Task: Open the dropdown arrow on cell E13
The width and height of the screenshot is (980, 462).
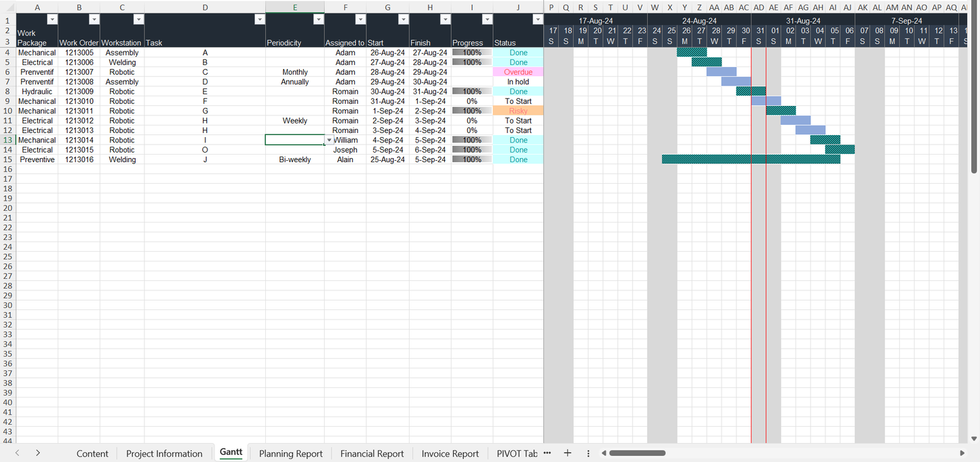Action: pyautogui.click(x=329, y=140)
